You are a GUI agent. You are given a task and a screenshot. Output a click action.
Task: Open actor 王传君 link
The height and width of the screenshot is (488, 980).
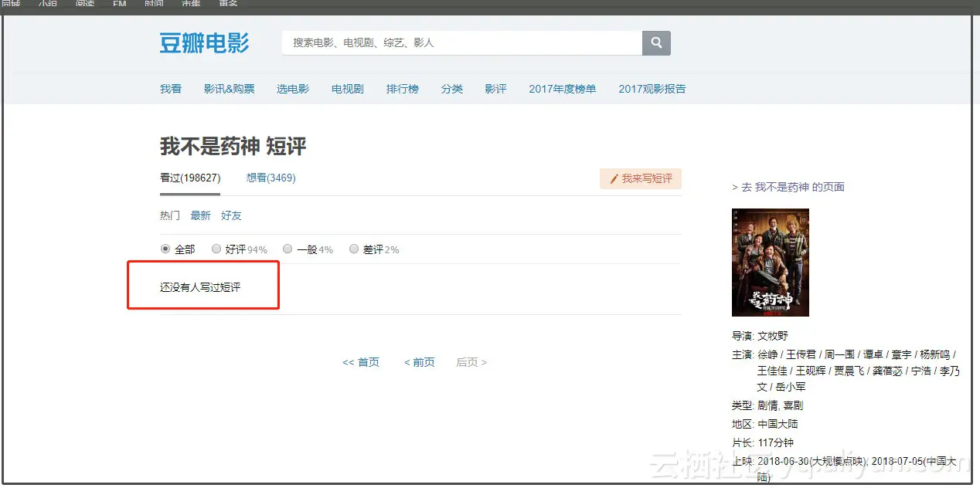(801, 354)
